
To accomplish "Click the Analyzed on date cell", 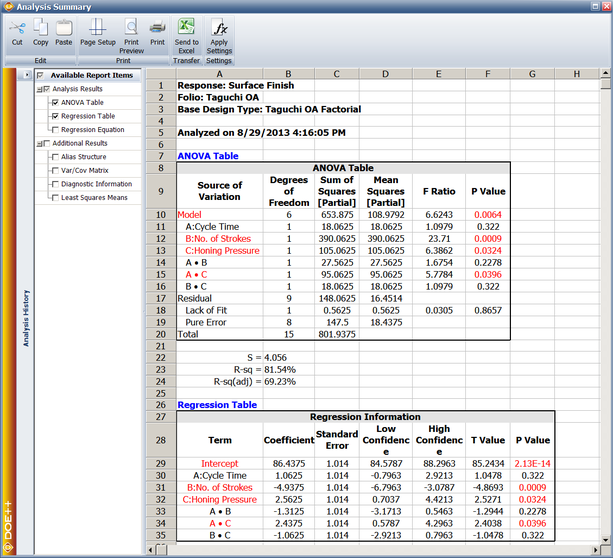I will coord(261,133).
